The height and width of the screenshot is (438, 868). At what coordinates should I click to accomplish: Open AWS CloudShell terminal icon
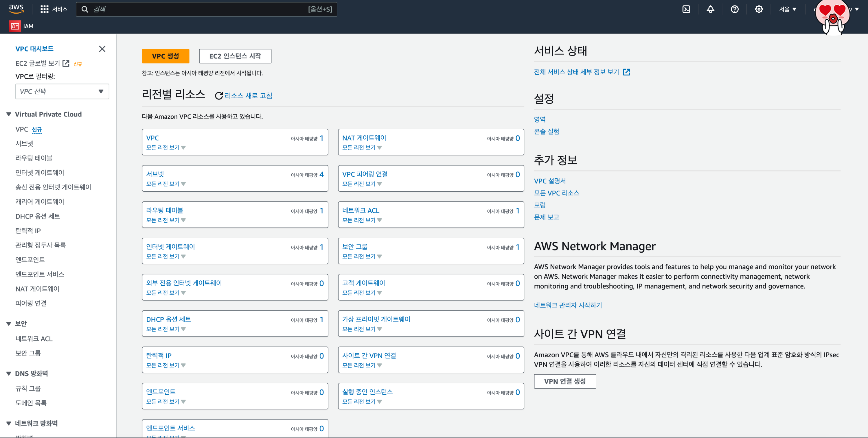point(686,9)
